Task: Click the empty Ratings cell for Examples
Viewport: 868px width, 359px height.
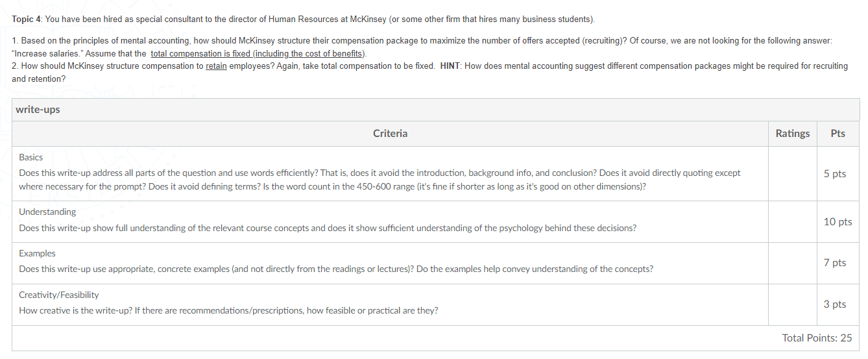Action: pos(793,263)
